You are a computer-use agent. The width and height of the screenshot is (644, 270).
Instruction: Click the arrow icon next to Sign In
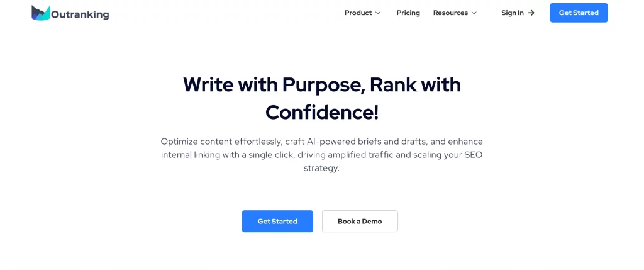click(x=531, y=13)
